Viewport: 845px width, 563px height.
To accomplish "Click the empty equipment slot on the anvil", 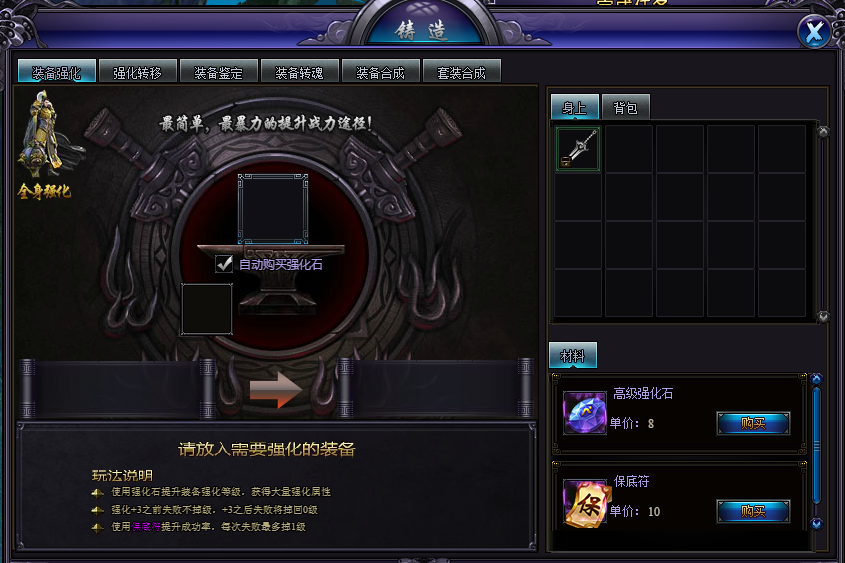I will [273, 209].
